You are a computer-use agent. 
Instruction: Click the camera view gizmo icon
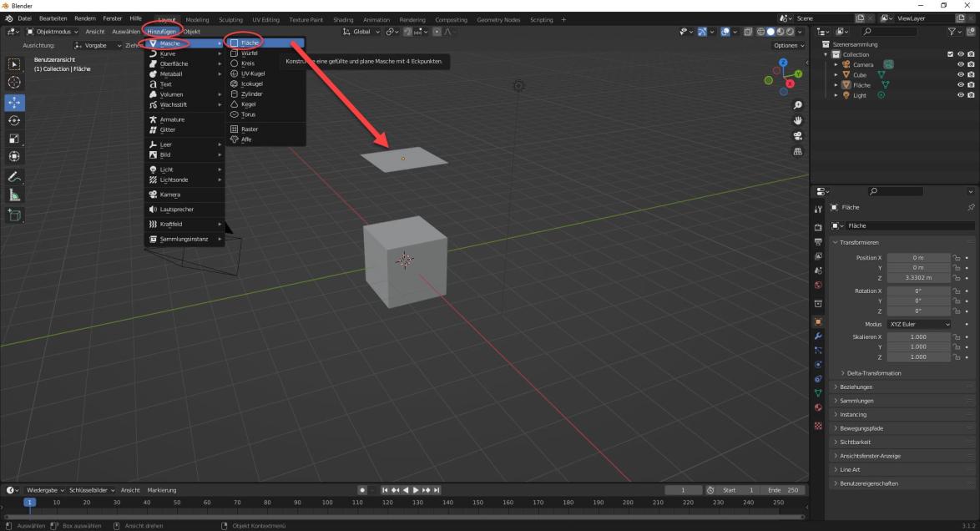[798, 136]
